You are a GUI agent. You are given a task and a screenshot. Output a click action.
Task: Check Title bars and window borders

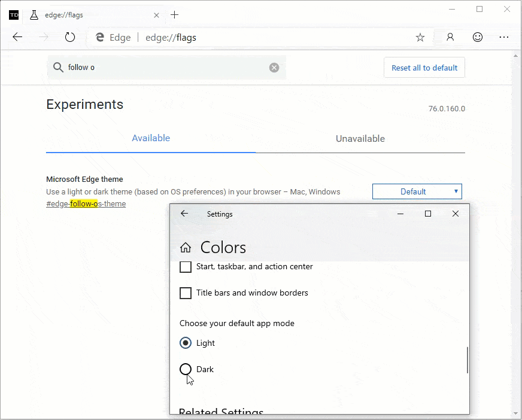point(186,293)
